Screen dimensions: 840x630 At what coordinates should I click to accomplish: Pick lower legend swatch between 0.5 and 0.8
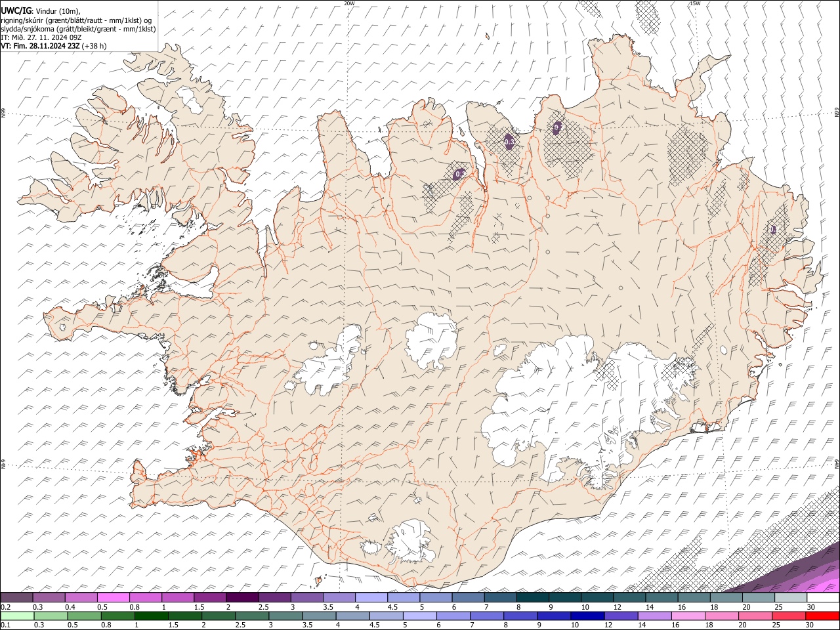click(x=84, y=616)
